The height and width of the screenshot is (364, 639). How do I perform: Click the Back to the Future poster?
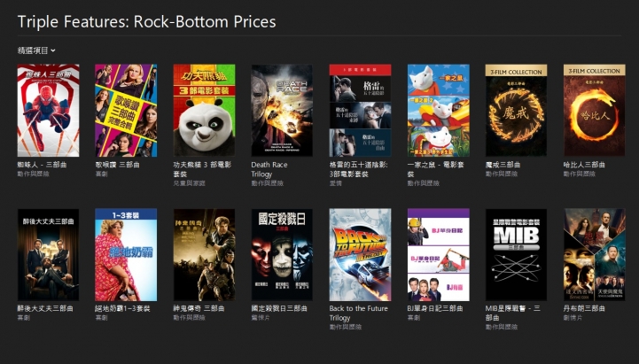(360, 255)
